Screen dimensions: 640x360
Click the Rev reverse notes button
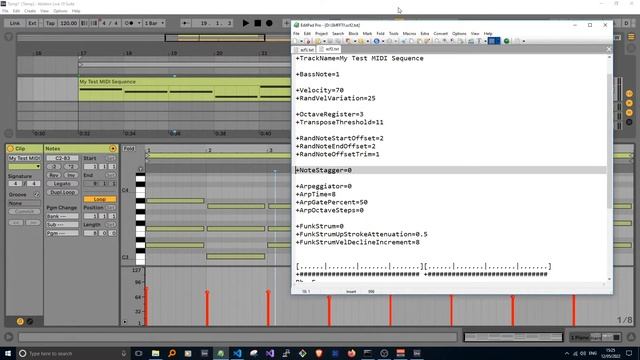coord(54,175)
